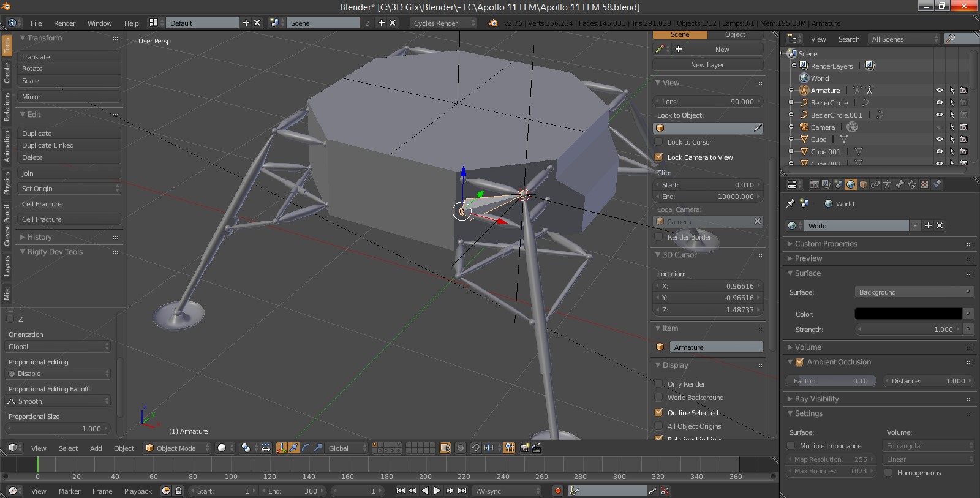Click the Duplicate Linked button
This screenshot has height=498, width=980.
pyautogui.click(x=69, y=145)
